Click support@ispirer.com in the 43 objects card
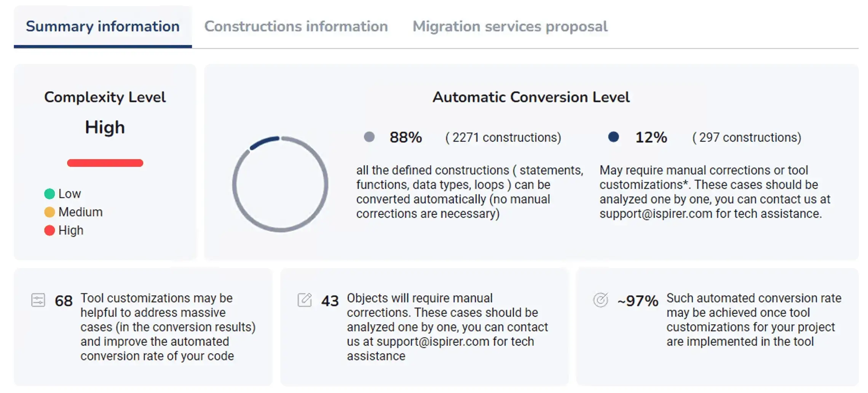868x393 pixels. click(433, 342)
